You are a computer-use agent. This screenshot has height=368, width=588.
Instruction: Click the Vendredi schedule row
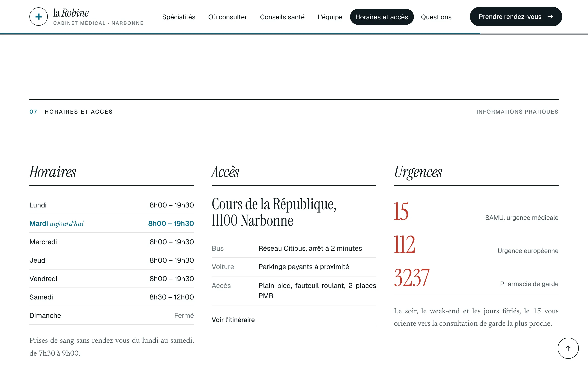click(x=112, y=279)
